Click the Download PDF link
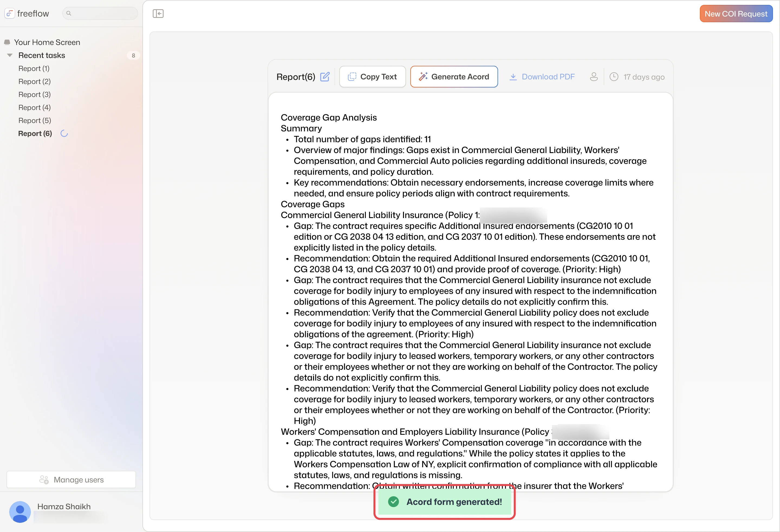The height and width of the screenshot is (532, 780). 542,77
